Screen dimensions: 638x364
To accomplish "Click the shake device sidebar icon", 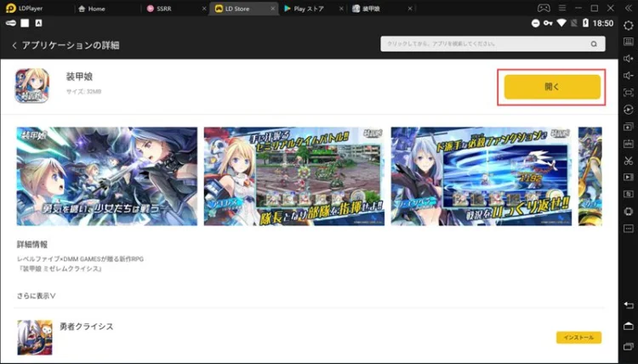I will click(x=629, y=212).
